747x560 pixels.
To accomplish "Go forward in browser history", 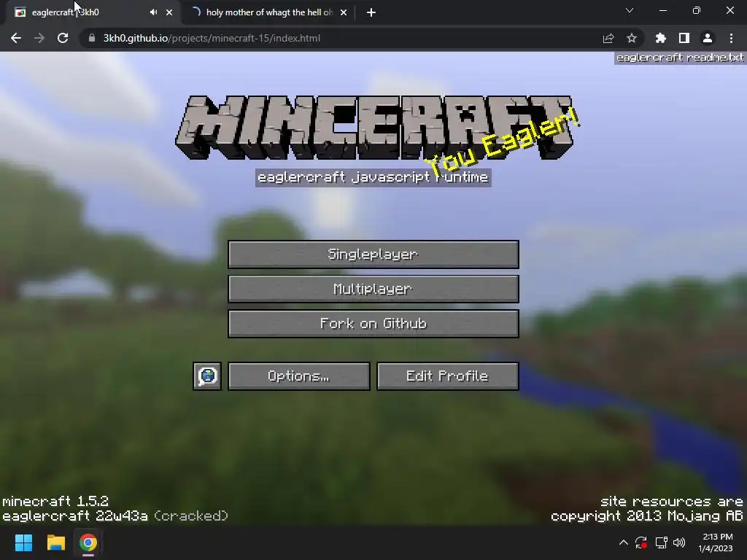I will (x=39, y=38).
